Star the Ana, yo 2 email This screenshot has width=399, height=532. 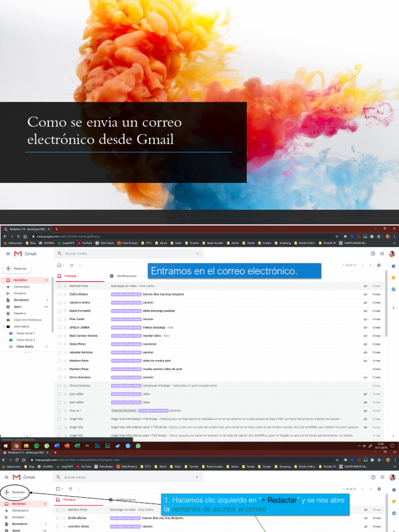(65, 410)
